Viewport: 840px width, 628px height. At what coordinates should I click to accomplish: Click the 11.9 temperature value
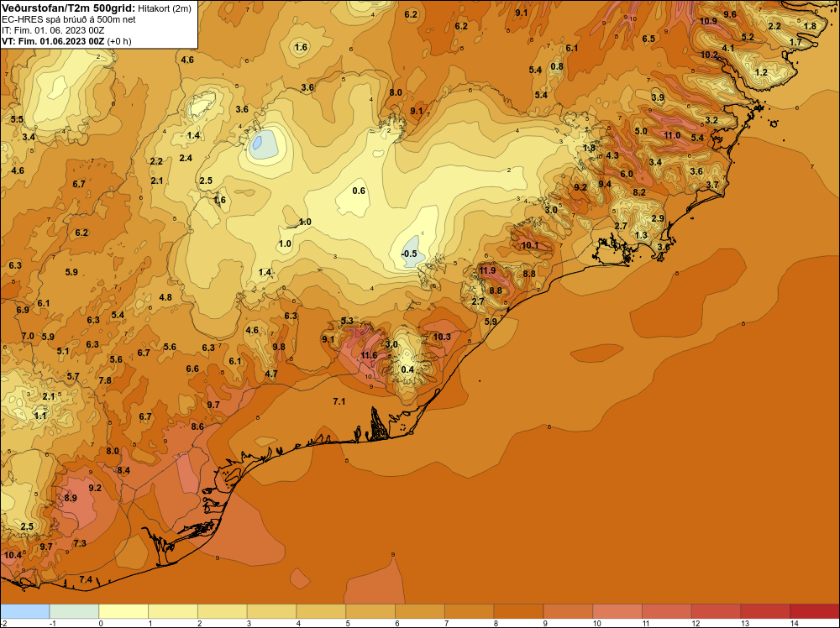[487, 270]
